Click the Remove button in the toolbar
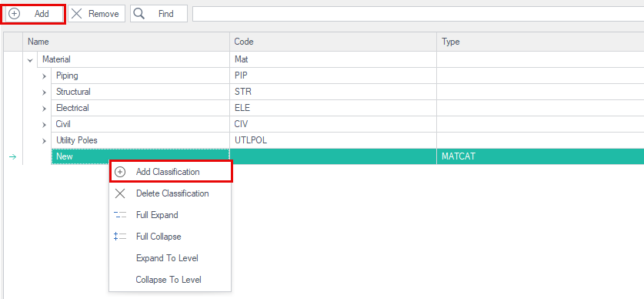 (96, 14)
